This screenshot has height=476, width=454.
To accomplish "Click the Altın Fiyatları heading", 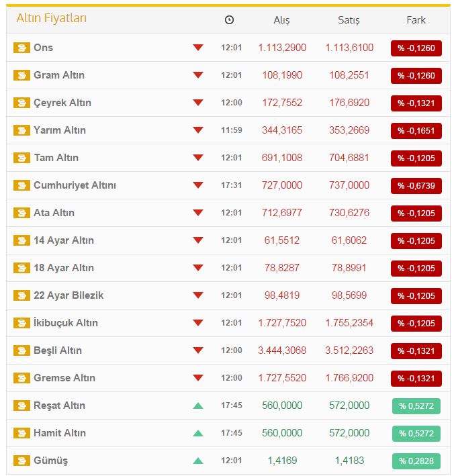I will (x=51, y=18).
